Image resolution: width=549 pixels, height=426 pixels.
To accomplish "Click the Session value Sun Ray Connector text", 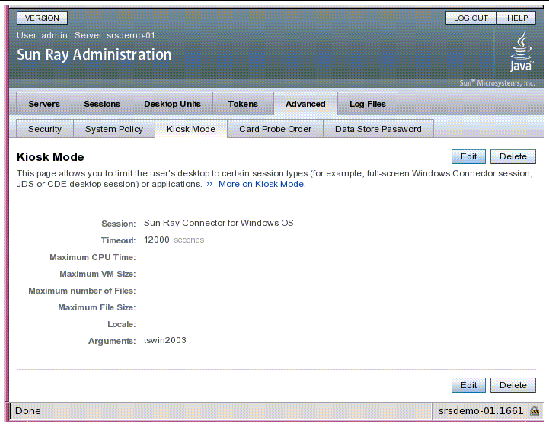I will pyautogui.click(x=219, y=223).
